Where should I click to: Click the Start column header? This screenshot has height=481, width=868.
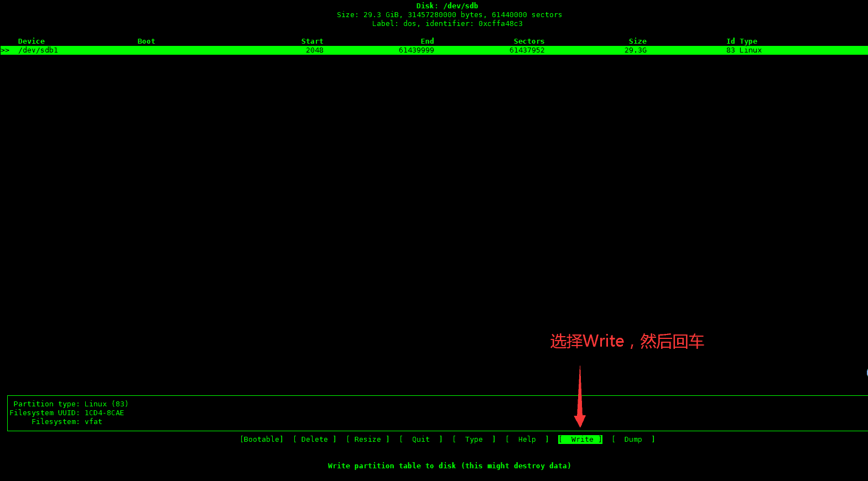313,41
